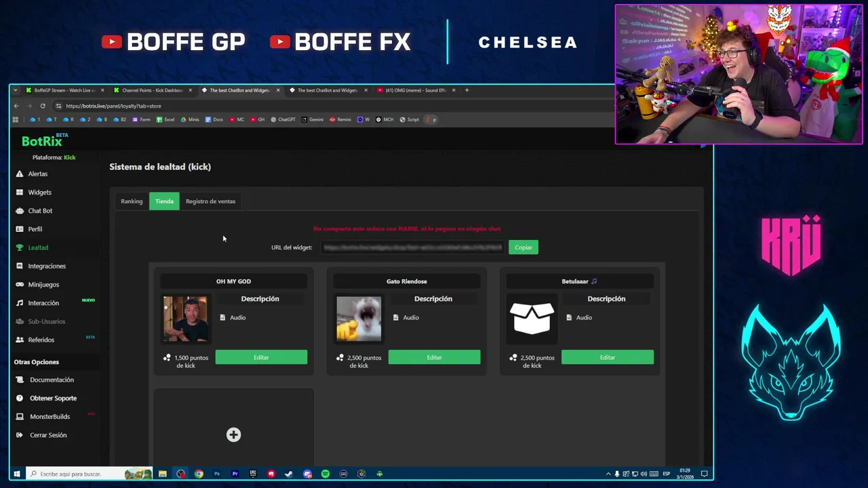868x488 pixels.
Task: Open Premiere Pro from the taskbar
Action: [x=235, y=474]
